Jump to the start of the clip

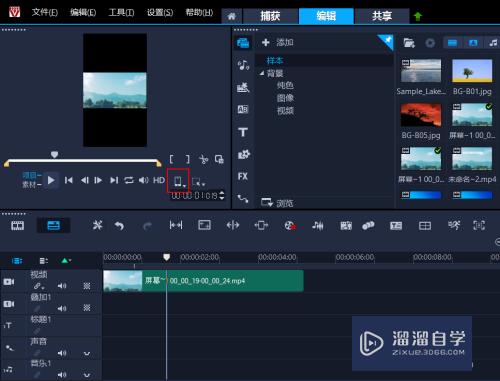point(69,180)
